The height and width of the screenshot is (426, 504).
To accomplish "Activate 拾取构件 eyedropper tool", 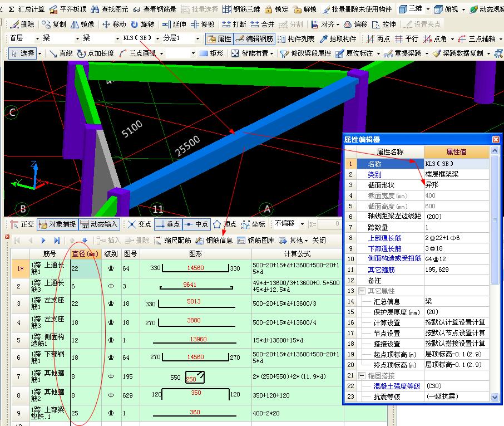I will (338, 39).
